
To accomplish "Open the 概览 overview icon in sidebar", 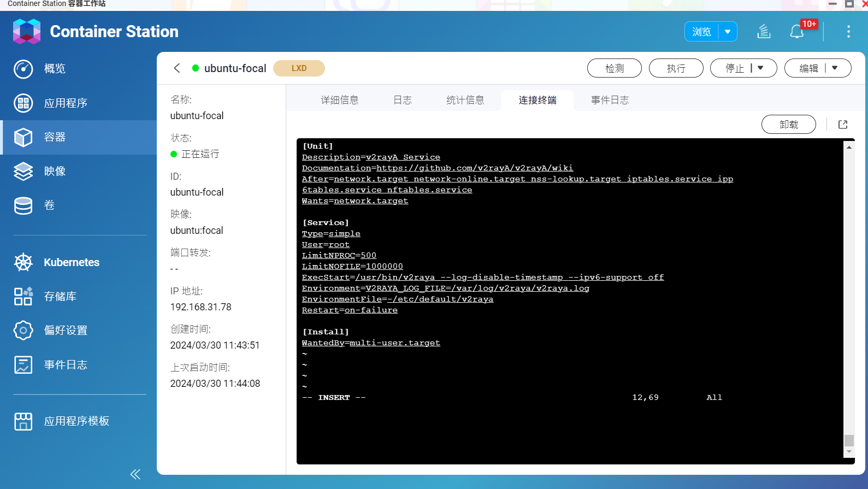I will (23, 69).
